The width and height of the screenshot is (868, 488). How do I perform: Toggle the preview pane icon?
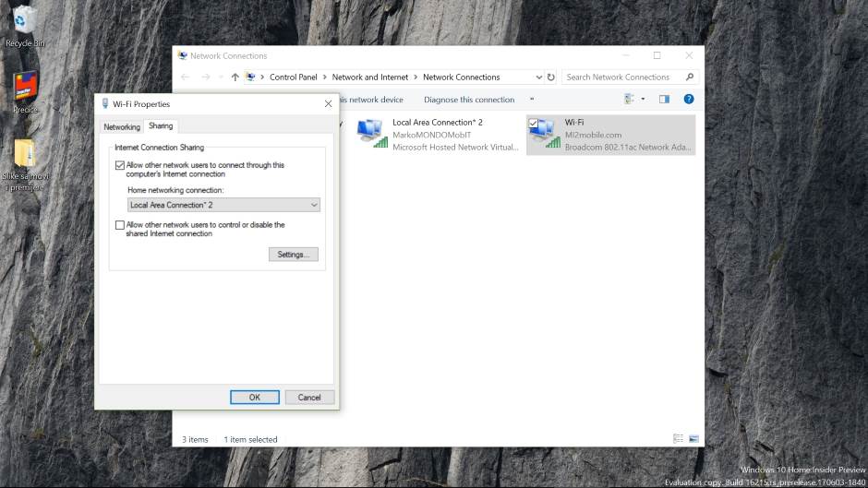(x=664, y=100)
